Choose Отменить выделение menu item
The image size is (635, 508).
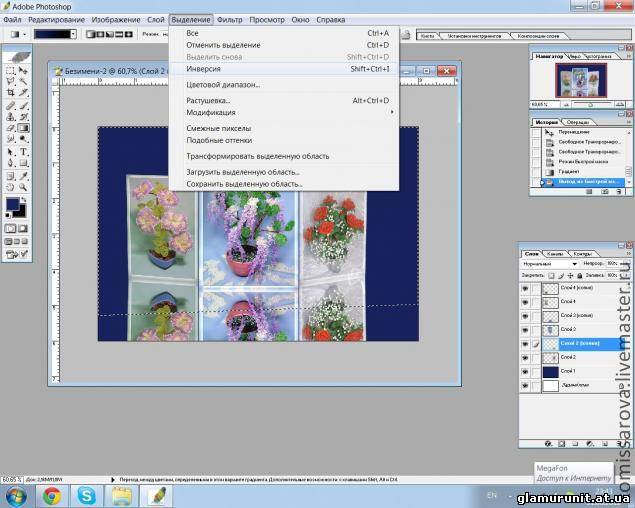[284, 45]
